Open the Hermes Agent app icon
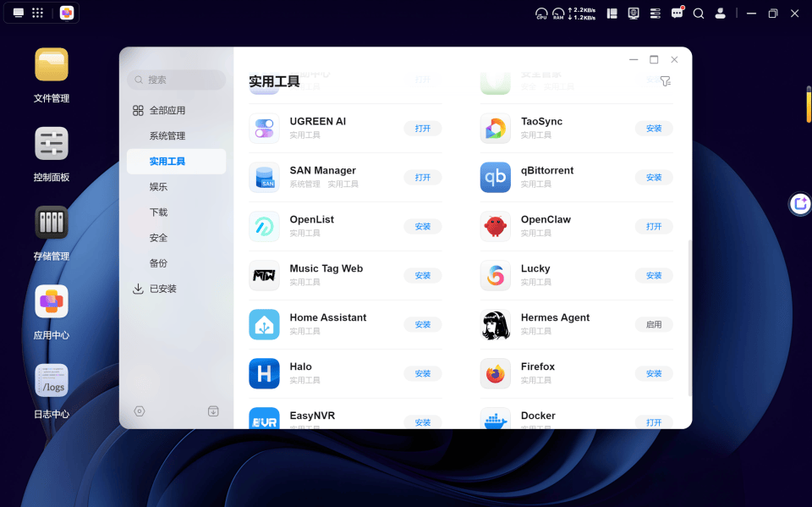Viewport: 812px width, 507px height. pyautogui.click(x=496, y=324)
